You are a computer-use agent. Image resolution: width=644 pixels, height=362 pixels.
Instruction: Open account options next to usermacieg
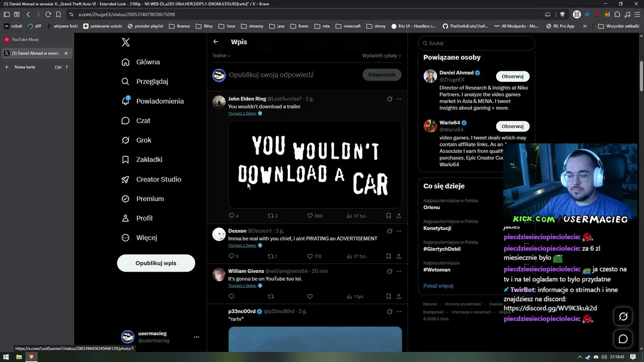tap(196, 337)
